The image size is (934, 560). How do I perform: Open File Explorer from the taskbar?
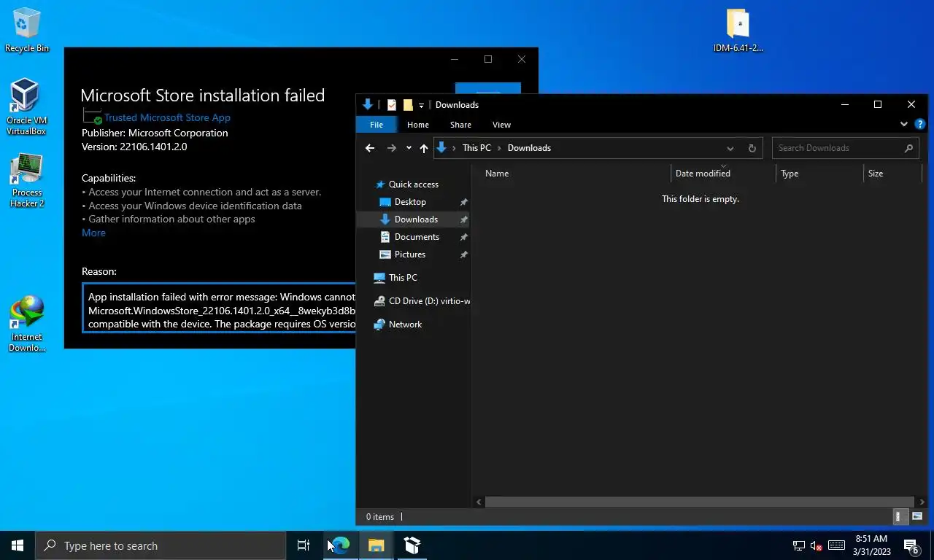coord(377,545)
